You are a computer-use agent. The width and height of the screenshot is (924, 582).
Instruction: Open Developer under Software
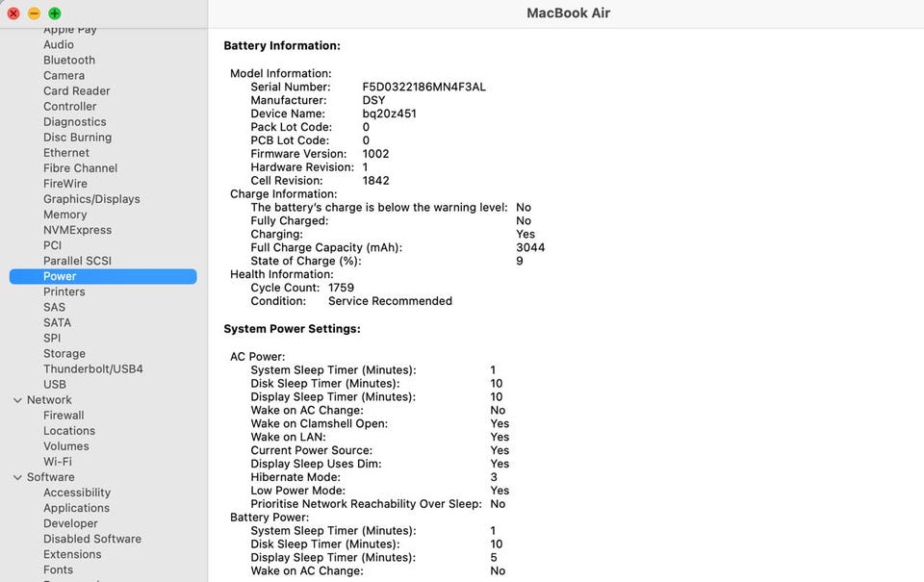(x=70, y=523)
